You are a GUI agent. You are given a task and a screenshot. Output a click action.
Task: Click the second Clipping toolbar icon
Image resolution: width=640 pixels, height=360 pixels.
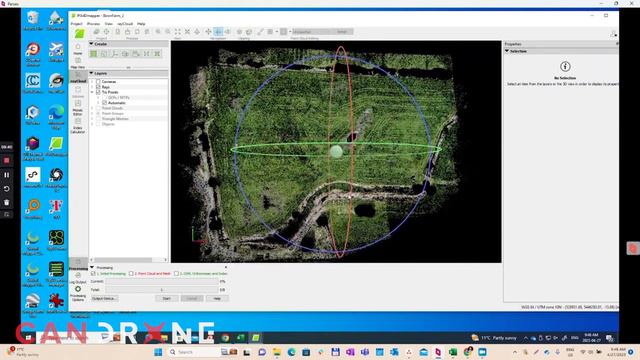[x=249, y=32]
